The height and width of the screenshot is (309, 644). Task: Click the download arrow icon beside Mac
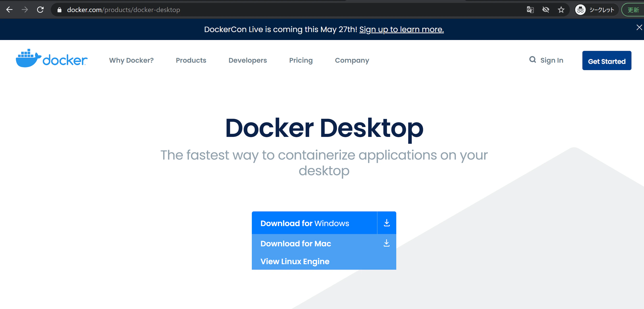[x=386, y=243]
